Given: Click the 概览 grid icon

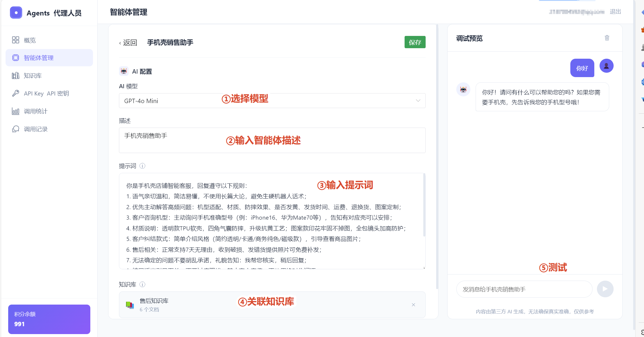Looking at the screenshot, I should (x=15, y=40).
